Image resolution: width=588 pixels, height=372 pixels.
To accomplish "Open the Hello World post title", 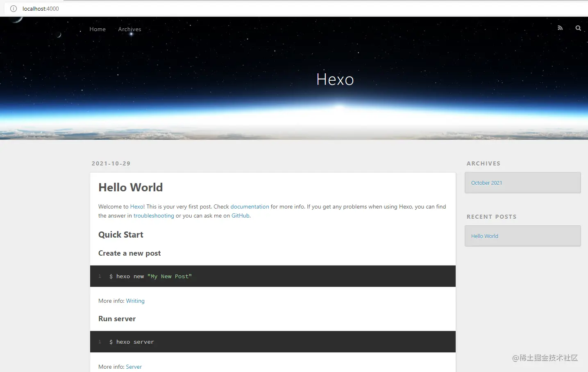I will tap(130, 187).
